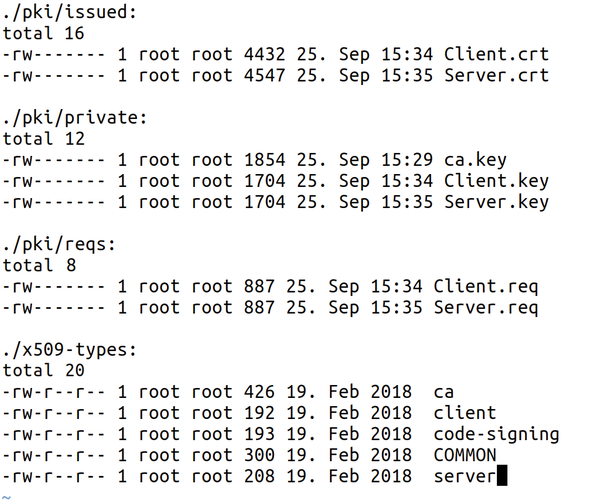Click the Client.crt filename
Screen dimensions: 600x504
[496, 54]
